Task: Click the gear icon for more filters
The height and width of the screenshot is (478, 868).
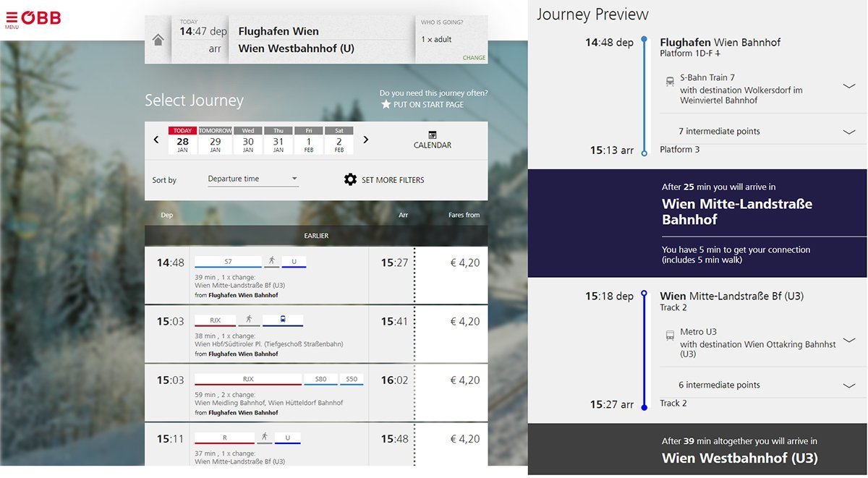Action: (351, 179)
